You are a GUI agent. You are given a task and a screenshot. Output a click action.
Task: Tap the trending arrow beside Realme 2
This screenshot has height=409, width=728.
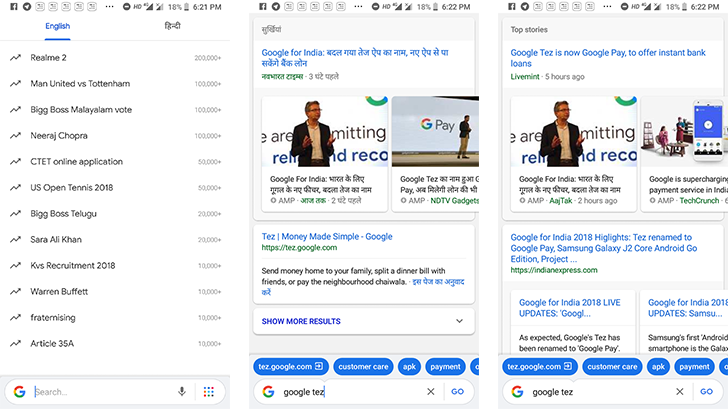click(15, 58)
